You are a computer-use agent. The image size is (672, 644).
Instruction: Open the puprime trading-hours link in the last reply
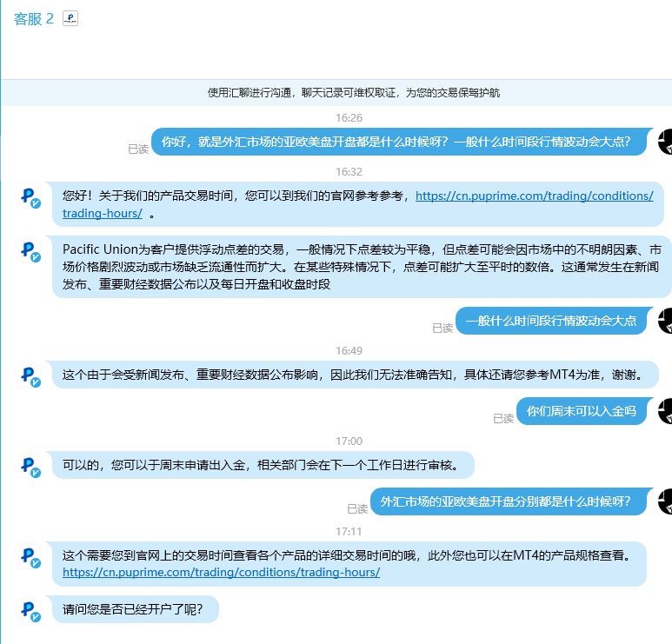pos(221,573)
